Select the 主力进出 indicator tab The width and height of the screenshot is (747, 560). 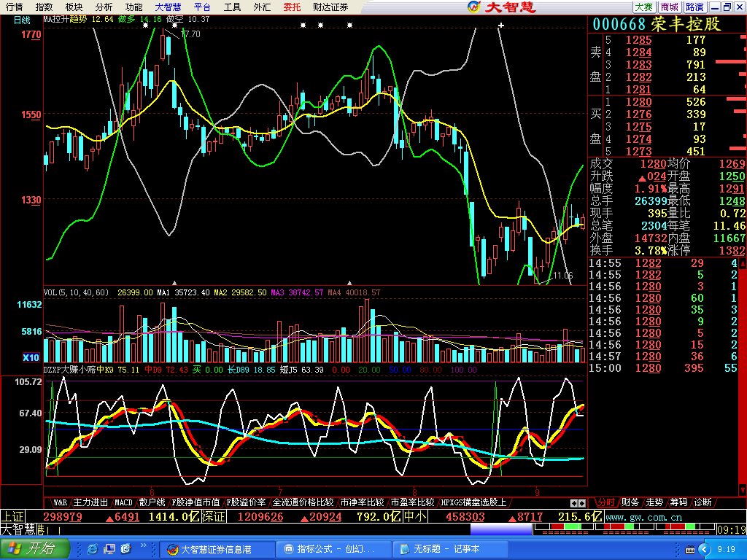point(90,502)
